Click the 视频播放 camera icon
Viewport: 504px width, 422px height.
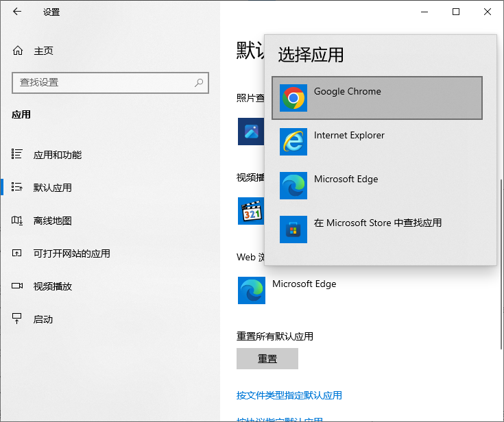click(16, 286)
